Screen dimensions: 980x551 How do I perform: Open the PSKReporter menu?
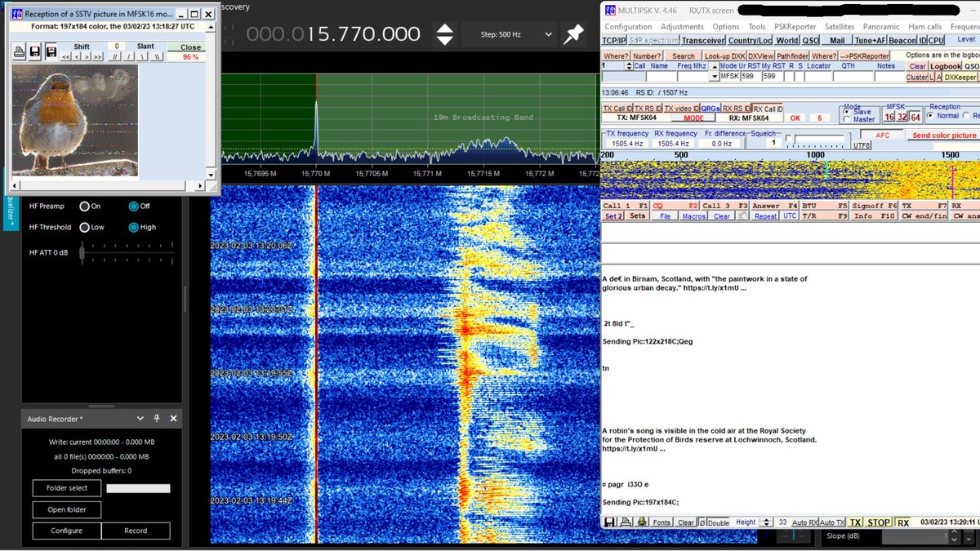click(x=795, y=27)
